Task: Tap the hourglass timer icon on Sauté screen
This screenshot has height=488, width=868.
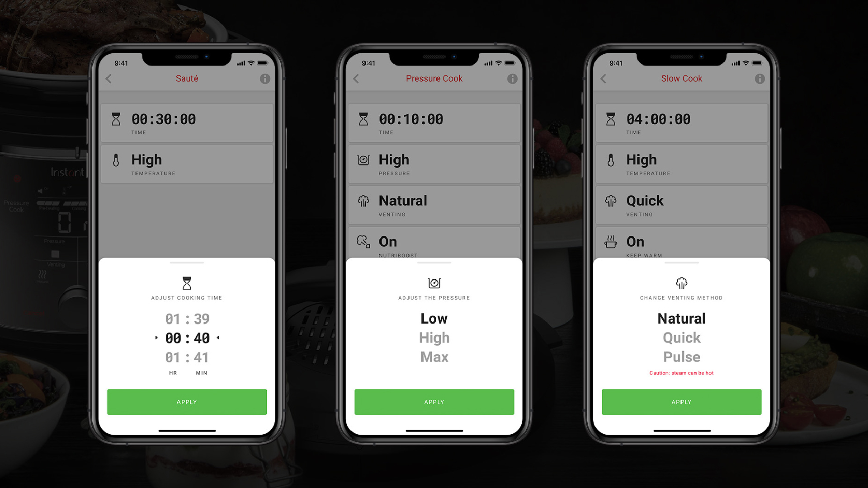Action: [x=118, y=118]
